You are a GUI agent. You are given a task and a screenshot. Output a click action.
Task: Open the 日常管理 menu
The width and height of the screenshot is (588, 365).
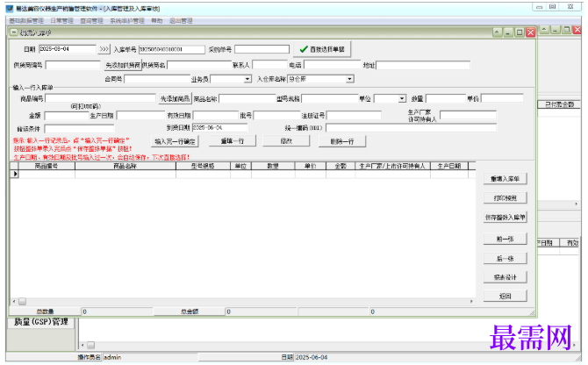[x=62, y=20]
